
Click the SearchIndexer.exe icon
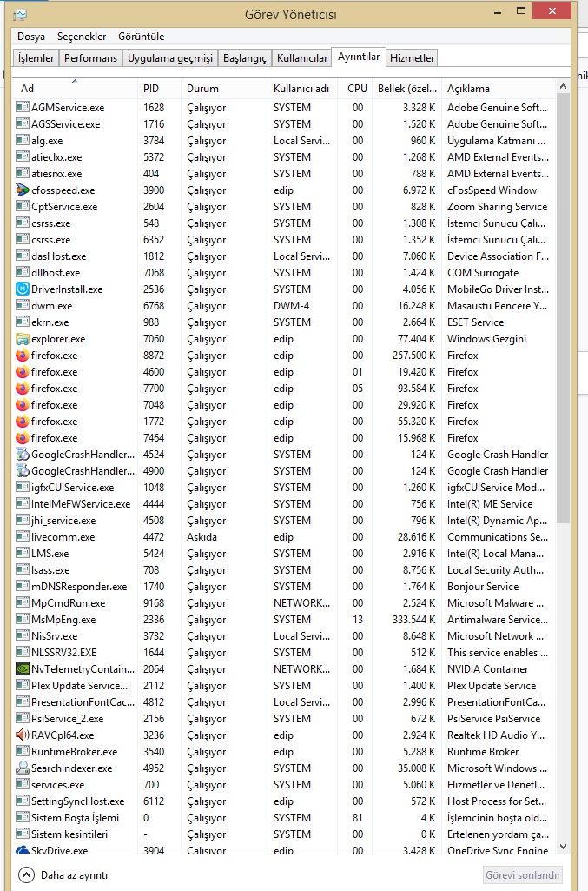click(23, 768)
